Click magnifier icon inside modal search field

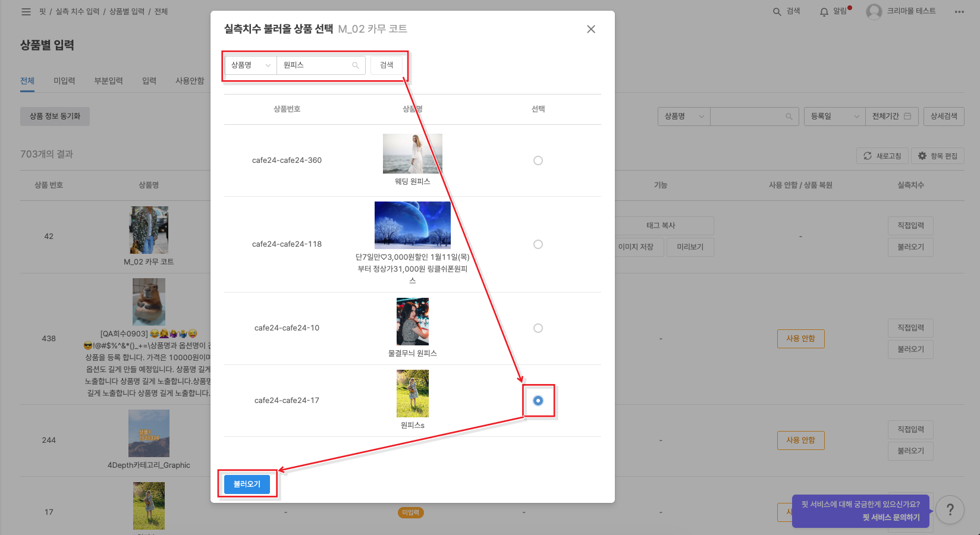pyautogui.click(x=356, y=65)
